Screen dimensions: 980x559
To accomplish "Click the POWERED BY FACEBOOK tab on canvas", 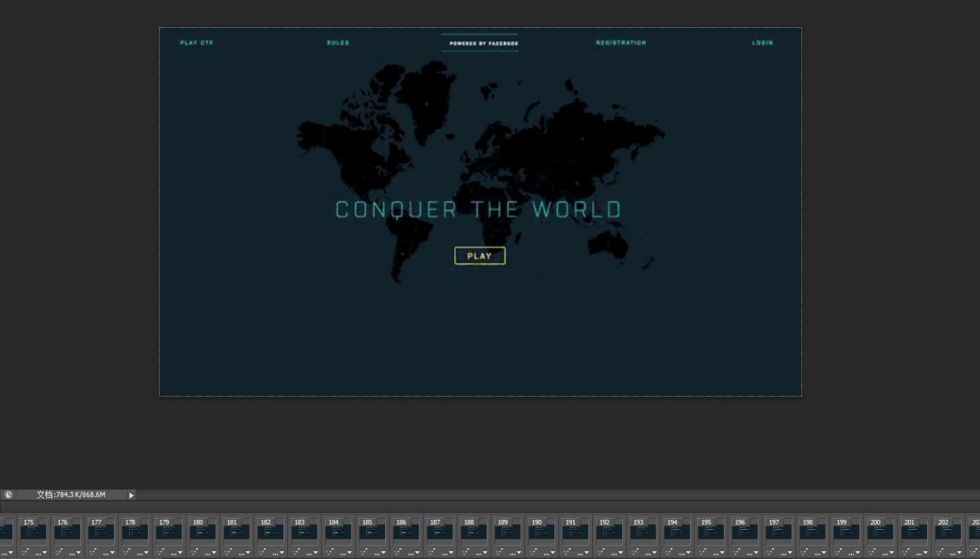I will [483, 43].
